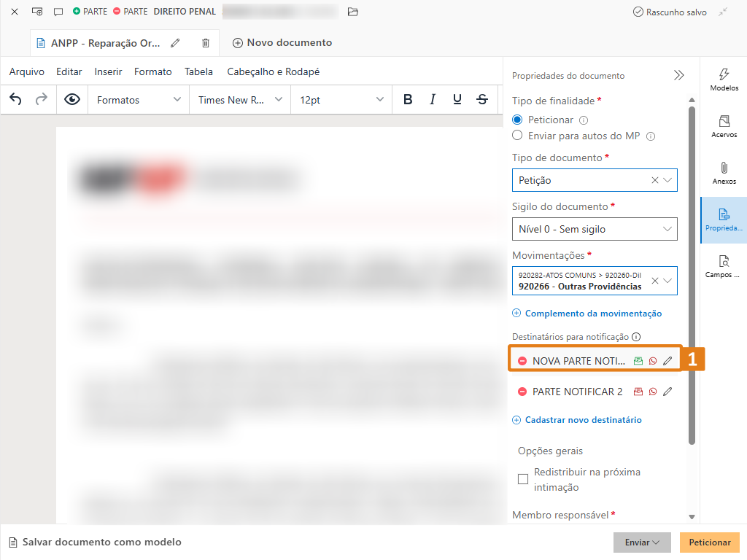The image size is (747, 560).
Task: Open the Anexos paperclip panel
Action: click(724, 173)
